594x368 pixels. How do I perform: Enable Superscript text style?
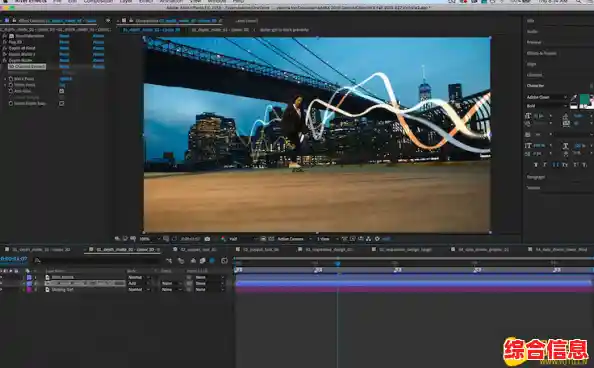point(575,164)
